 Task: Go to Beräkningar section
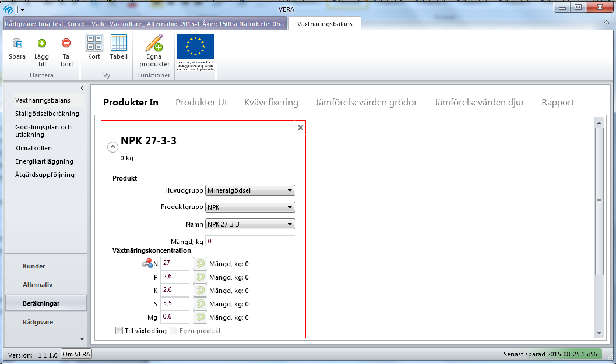coord(46,303)
